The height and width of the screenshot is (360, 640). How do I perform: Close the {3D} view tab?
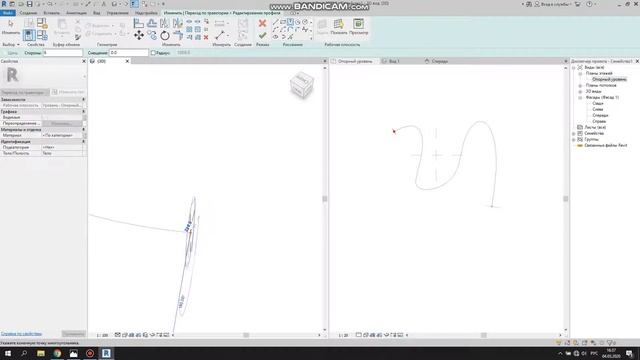click(127, 61)
